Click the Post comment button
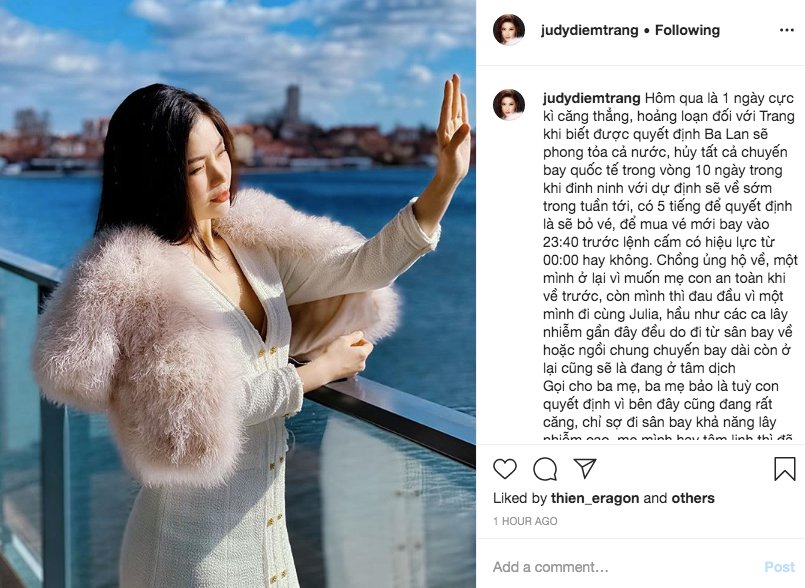805x588 pixels. coord(779,567)
